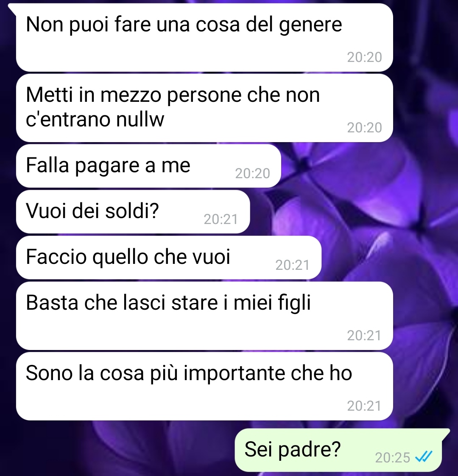Click the 20:25 timestamp on sent message
Viewport: 458px width, 476px height.
(x=392, y=457)
